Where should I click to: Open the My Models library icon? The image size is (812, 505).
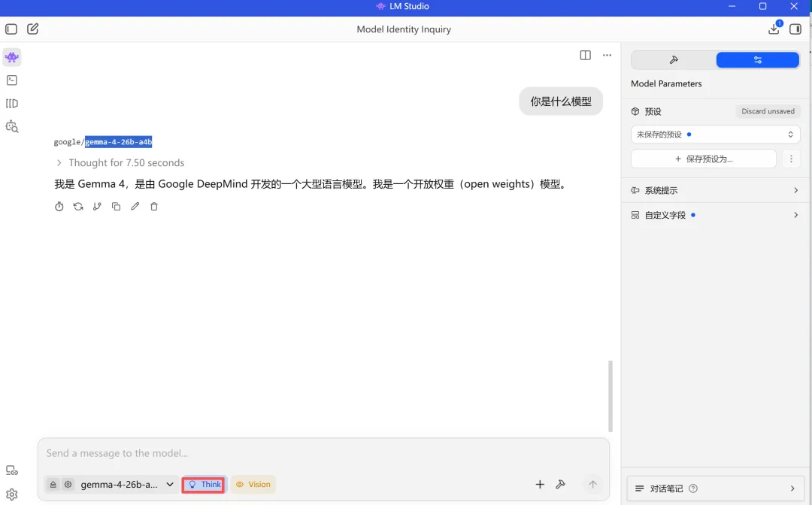(12, 104)
